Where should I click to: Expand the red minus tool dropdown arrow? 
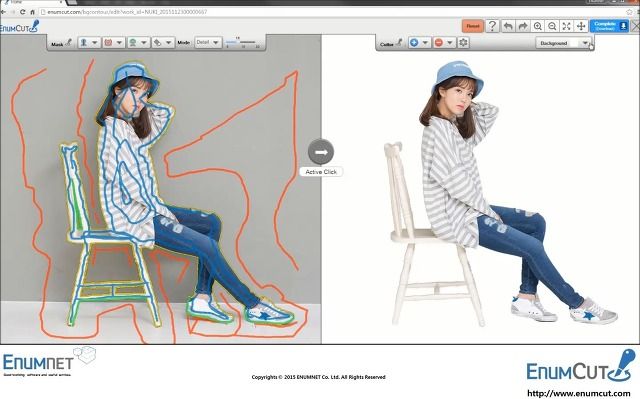450,42
